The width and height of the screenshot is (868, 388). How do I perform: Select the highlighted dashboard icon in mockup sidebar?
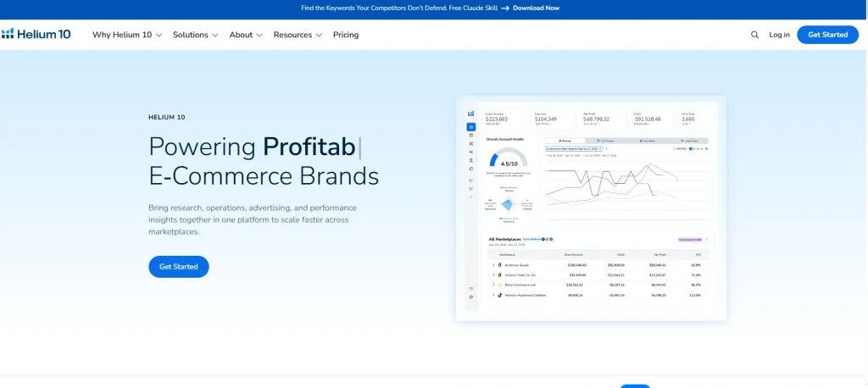471,127
